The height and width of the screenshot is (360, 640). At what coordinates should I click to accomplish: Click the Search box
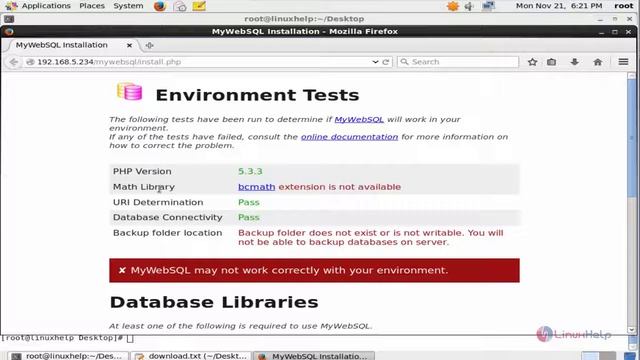pyautogui.click(x=458, y=62)
